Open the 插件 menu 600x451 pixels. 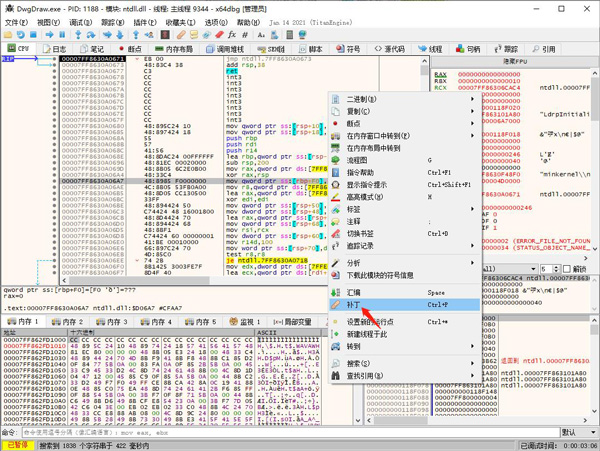coord(145,23)
